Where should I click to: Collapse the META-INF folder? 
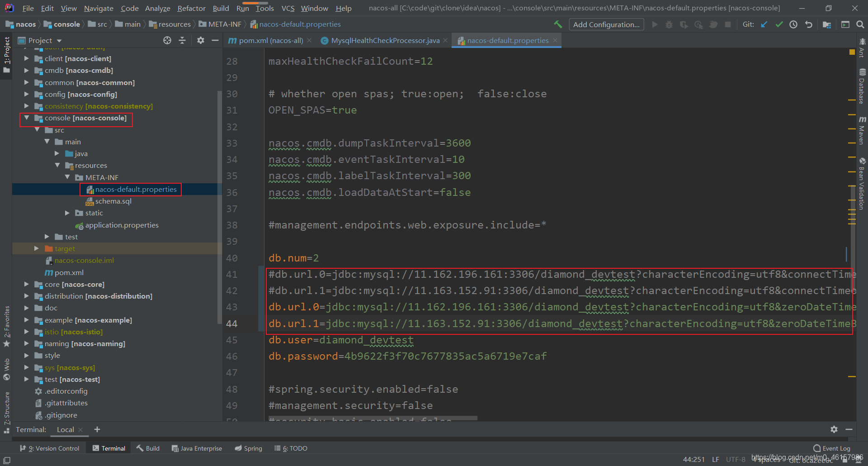(x=67, y=177)
